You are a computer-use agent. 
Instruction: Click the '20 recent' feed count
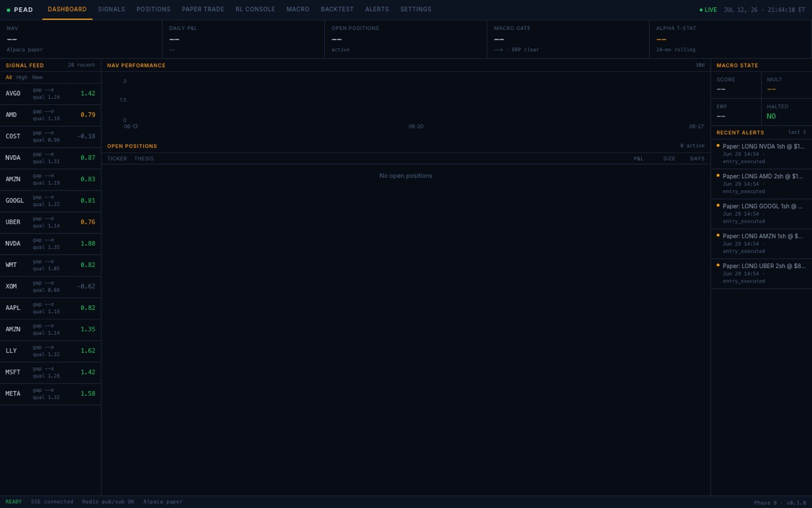pos(81,65)
